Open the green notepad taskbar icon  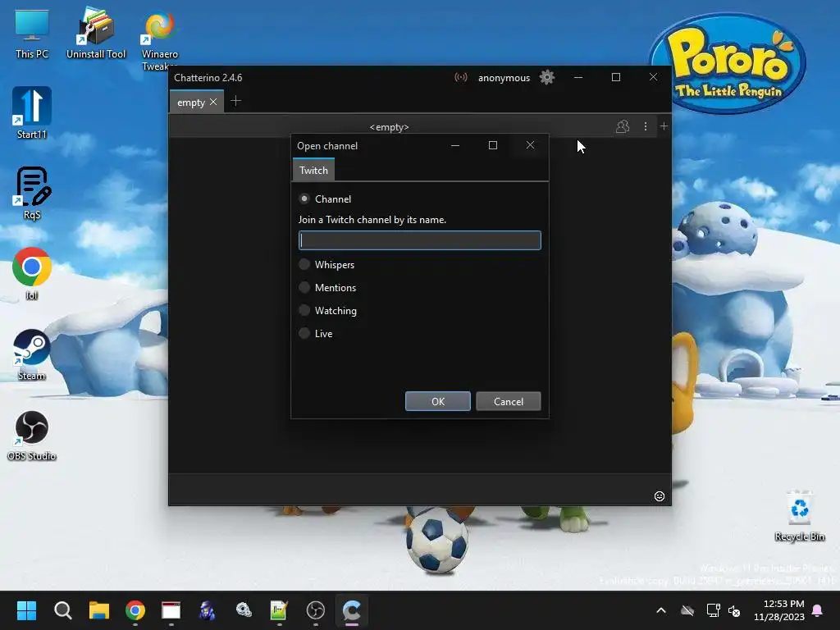279,610
